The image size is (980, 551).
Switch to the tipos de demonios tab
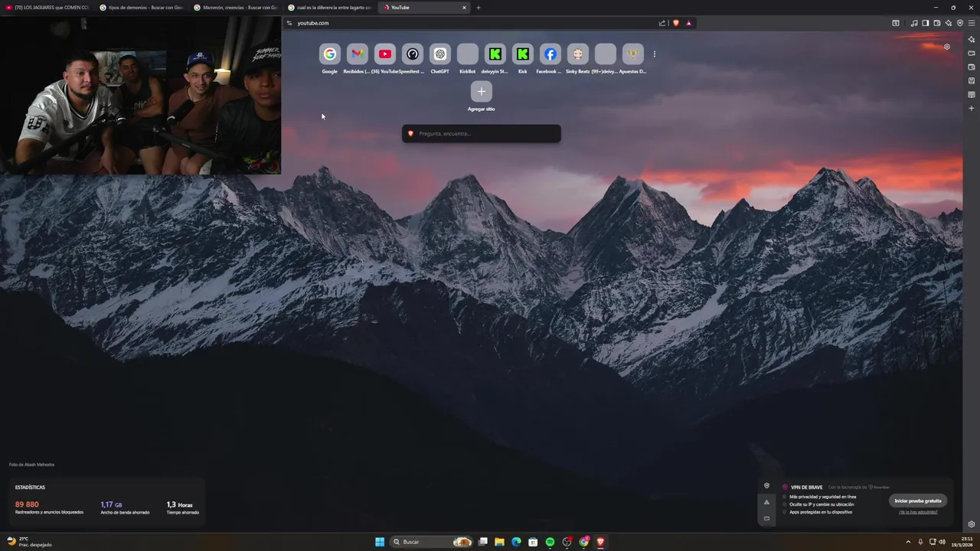[141, 8]
